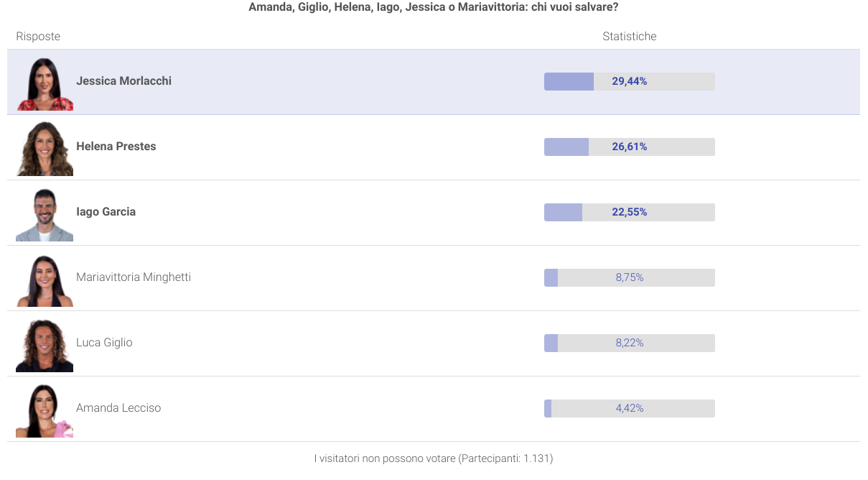Screen dimensions: 868x480
Task: Select the Mariavittoria Minghetti name label
Action: (134, 277)
